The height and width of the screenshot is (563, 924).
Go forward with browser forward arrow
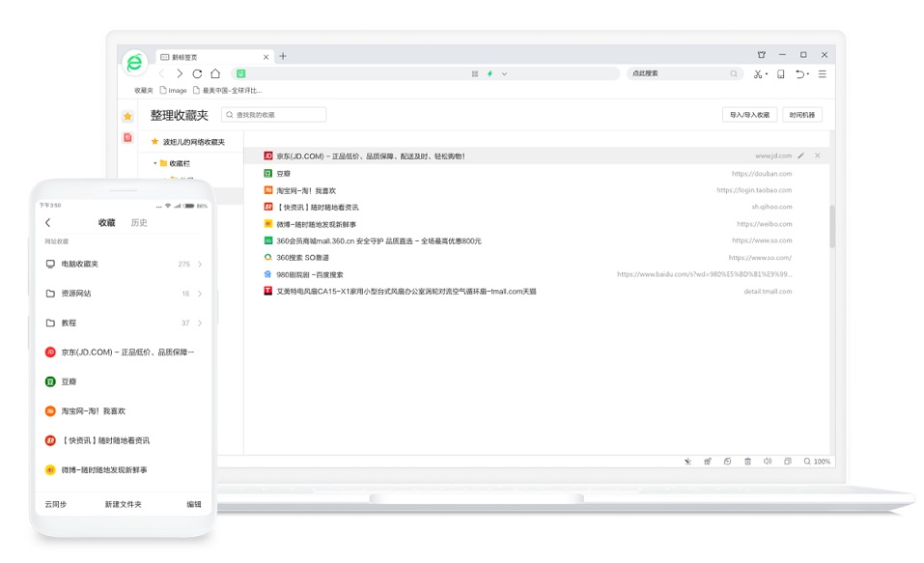point(180,73)
